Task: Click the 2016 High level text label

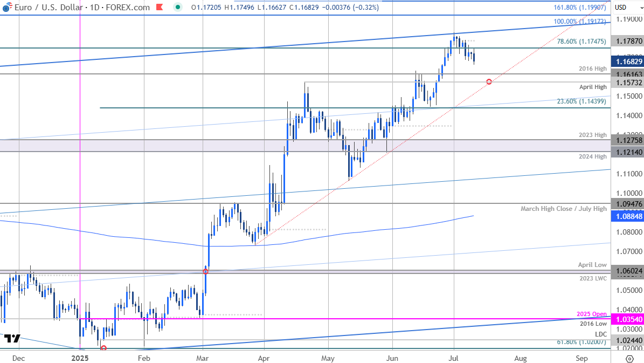Action: pos(593,69)
